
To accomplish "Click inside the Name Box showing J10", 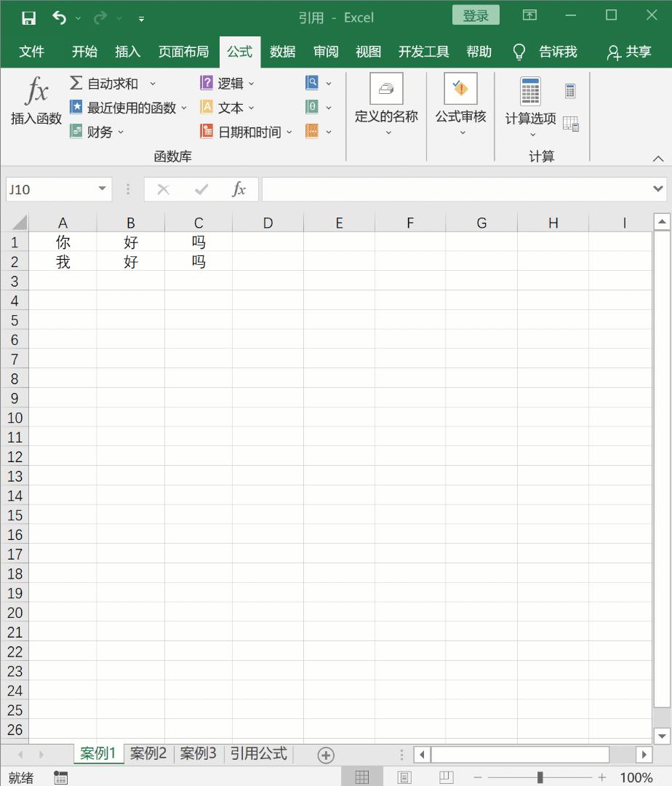I will (x=51, y=188).
